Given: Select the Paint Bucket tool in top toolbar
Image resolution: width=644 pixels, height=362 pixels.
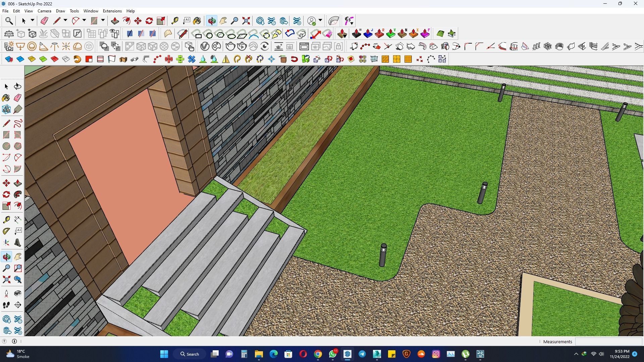Looking at the screenshot, I should (197, 21).
